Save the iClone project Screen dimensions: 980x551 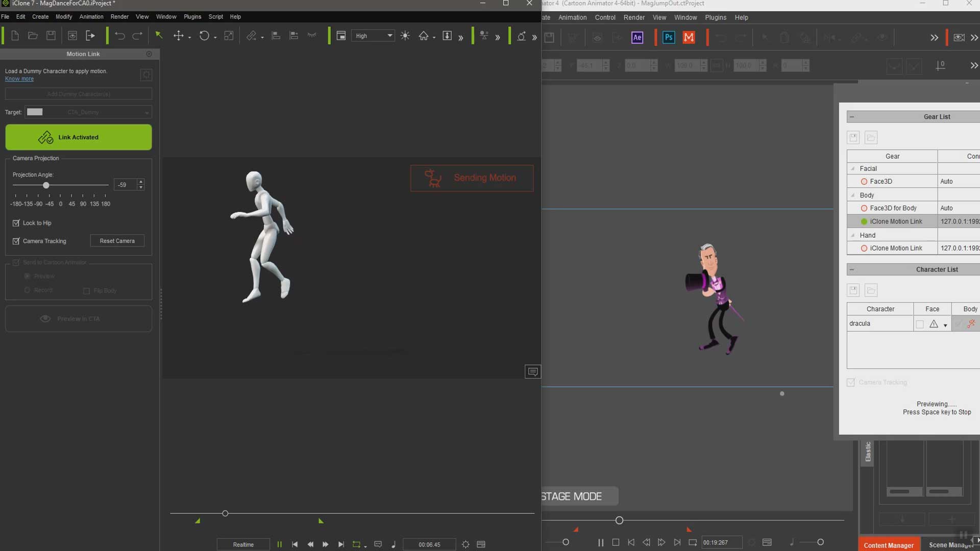click(51, 36)
